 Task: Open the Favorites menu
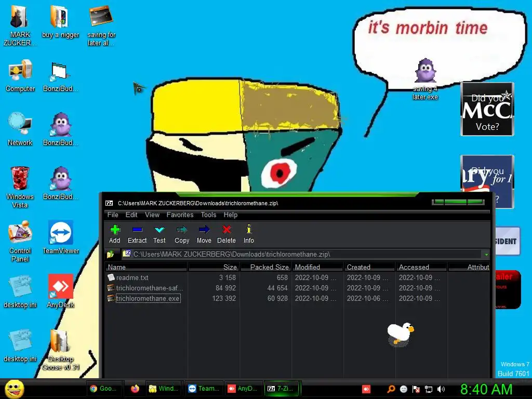coord(180,215)
